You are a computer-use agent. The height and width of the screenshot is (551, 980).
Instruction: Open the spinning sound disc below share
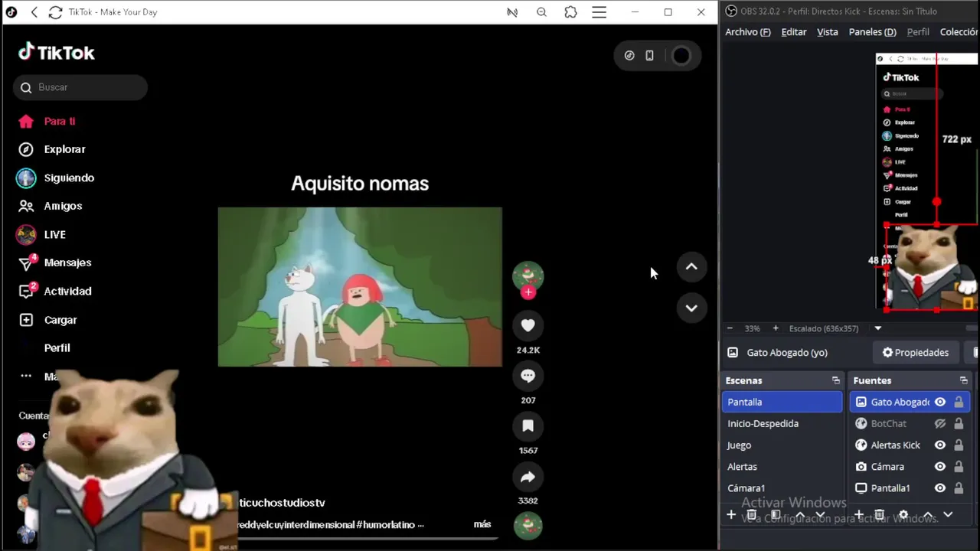tap(528, 525)
